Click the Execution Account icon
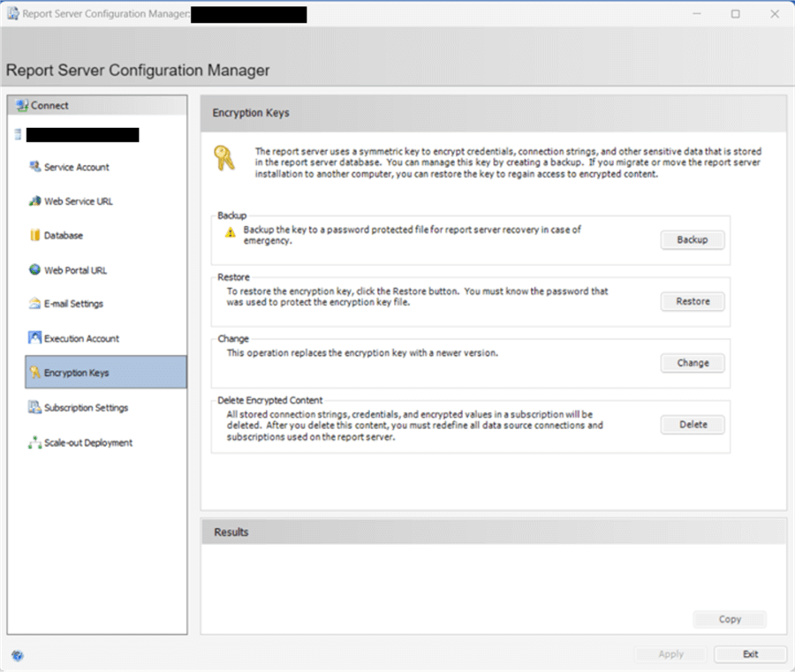Image resolution: width=795 pixels, height=672 pixels. click(x=35, y=338)
